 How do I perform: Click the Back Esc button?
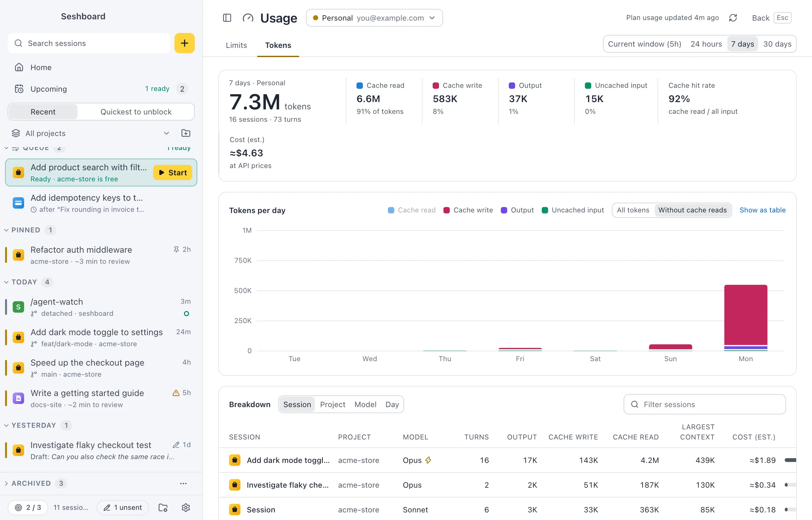[x=771, y=18]
